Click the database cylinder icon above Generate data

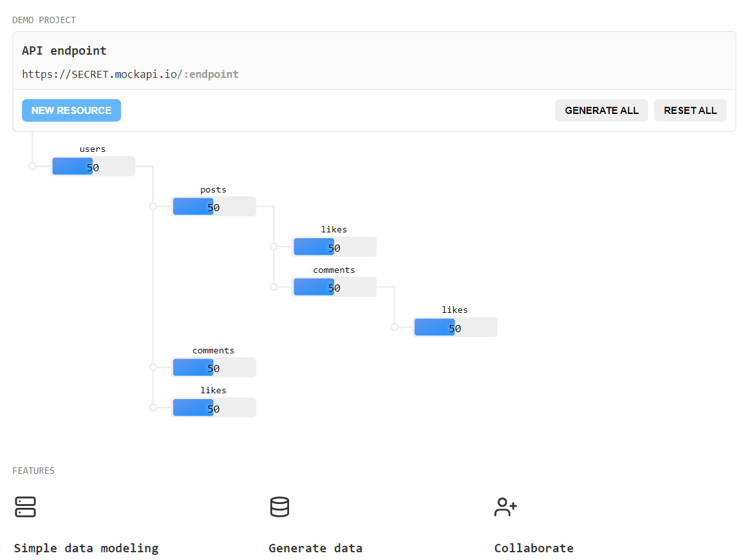coord(279,507)
